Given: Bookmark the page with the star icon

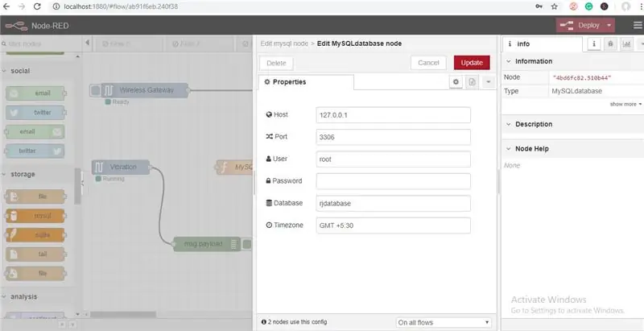Looking at the screenshot, I should click(x=555, y=6).
